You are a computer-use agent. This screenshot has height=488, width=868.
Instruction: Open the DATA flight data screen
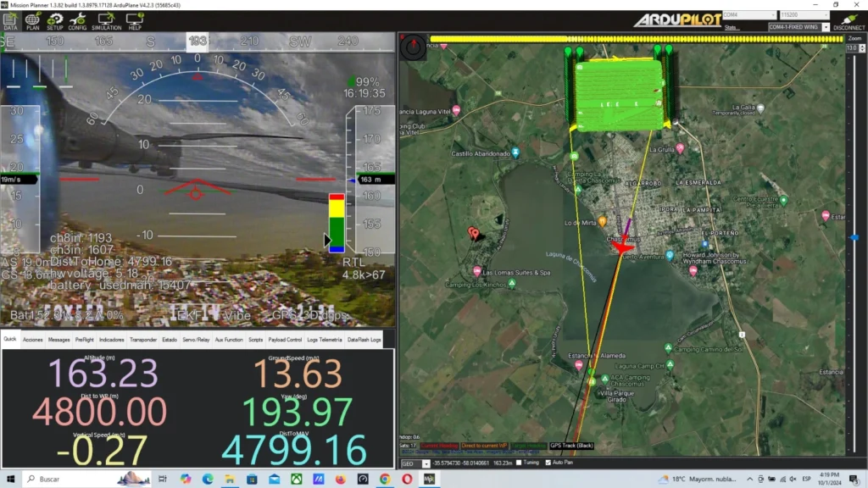(10, 20)
